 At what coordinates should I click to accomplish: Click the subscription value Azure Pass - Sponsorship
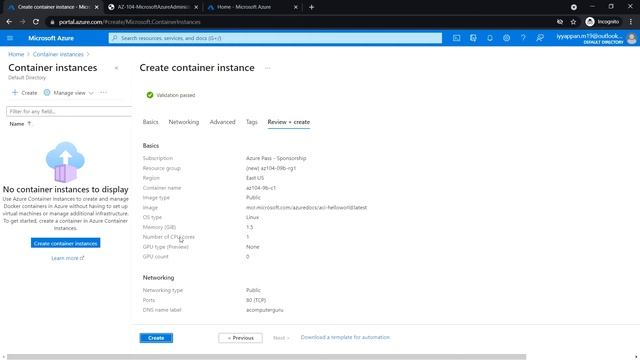(276, 158)
